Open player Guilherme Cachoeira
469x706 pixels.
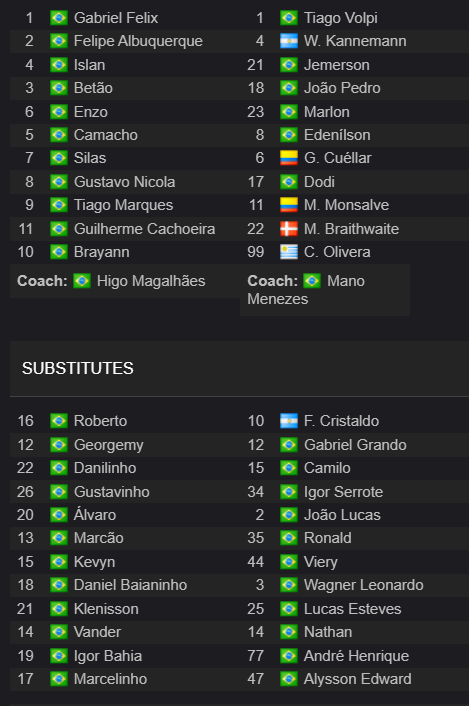(x=144, y=229)
